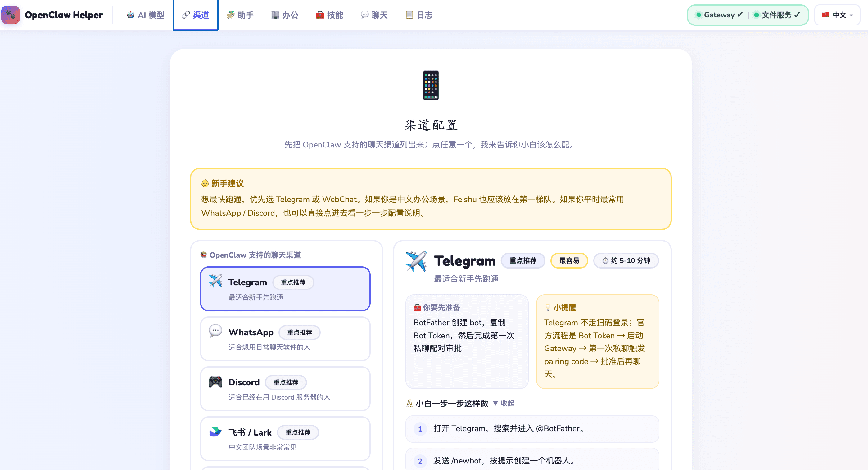Open the 中文 language dropdown

pos(837,15)
